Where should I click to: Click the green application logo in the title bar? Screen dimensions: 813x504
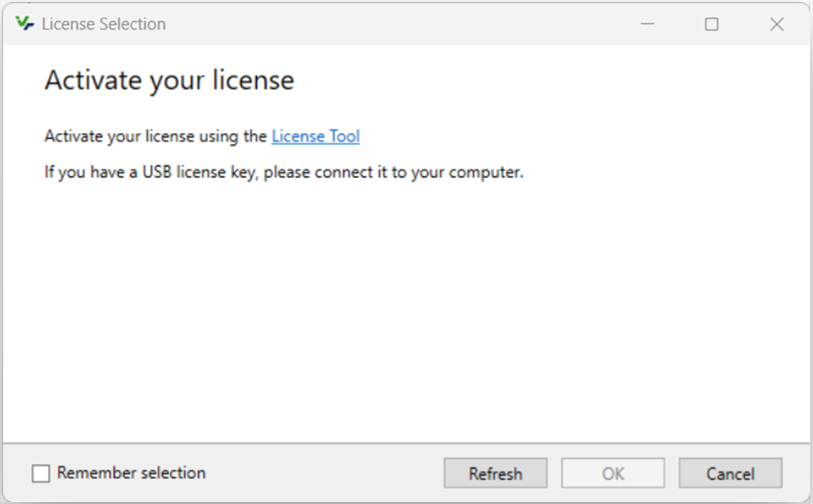coord(26,23)
